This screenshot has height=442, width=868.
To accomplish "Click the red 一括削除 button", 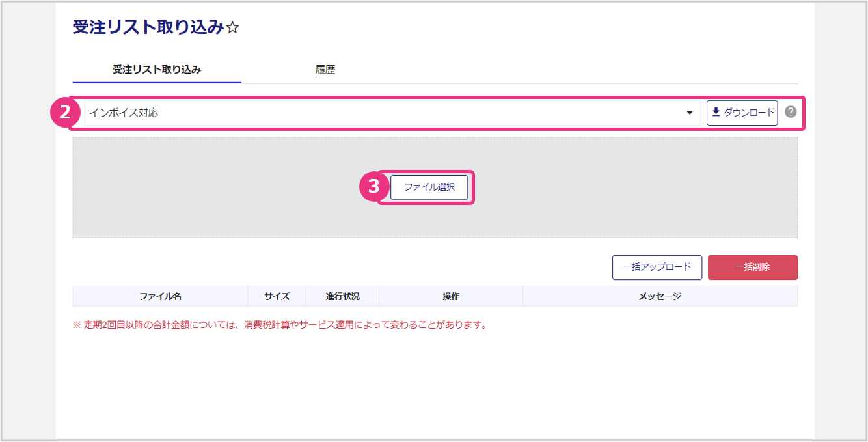I will 752,267.
